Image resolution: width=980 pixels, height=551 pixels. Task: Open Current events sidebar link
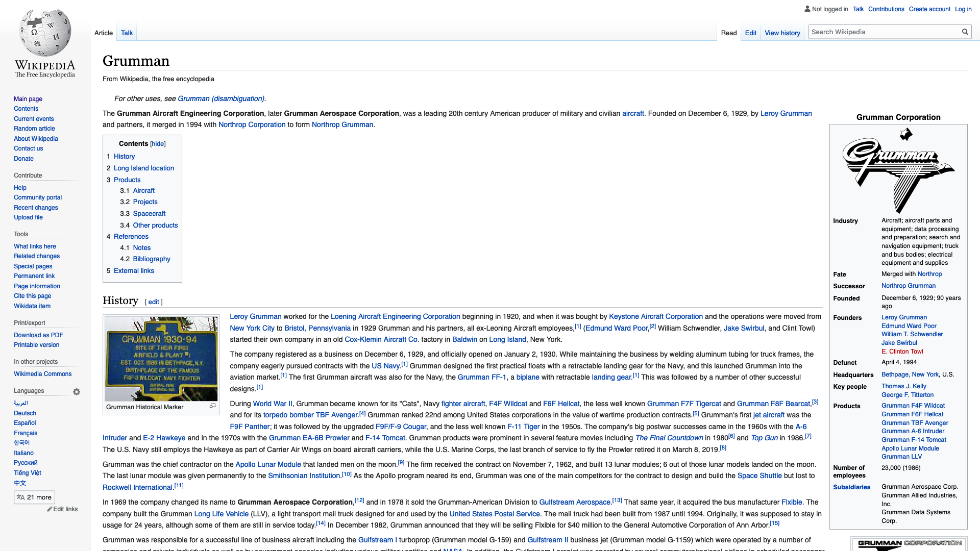[34, 119]
